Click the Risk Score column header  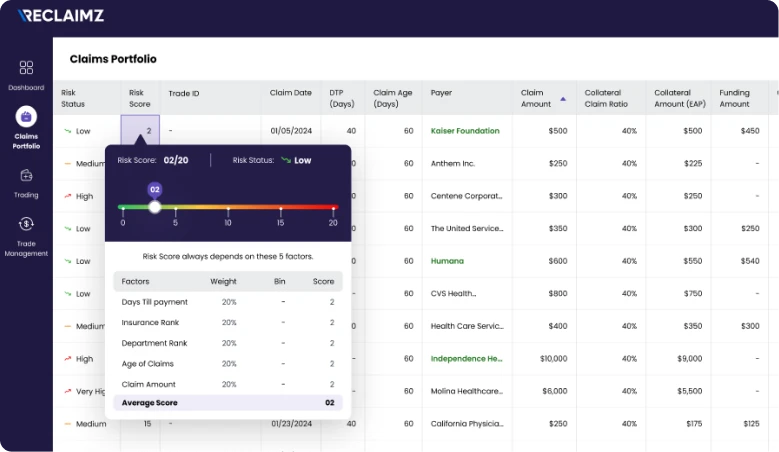tap(139, 98)
